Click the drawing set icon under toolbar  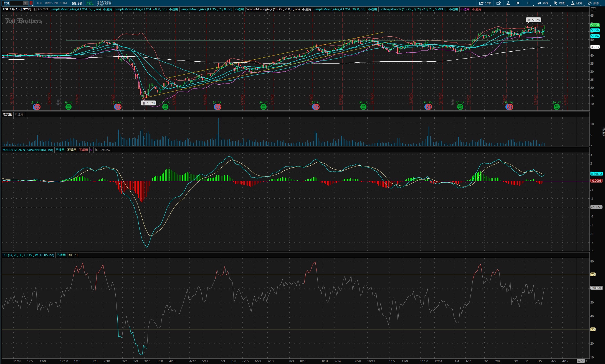coord(593,9)
